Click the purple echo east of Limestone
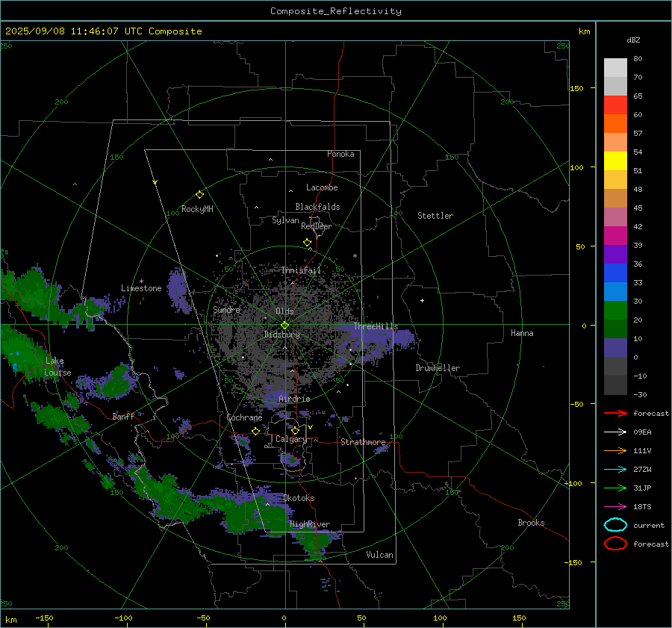Image resolution: width=672 pixels, height=628 pixels. [178, 289]
